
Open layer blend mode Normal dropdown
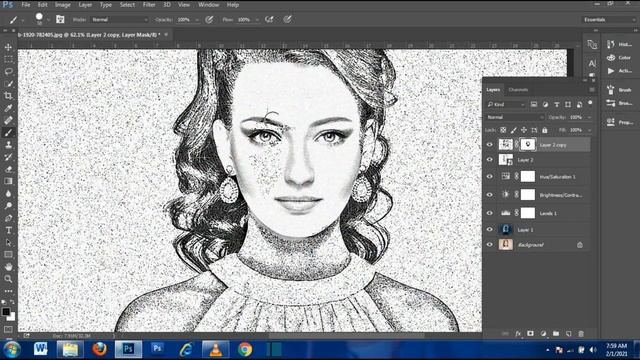click(515, 117)
